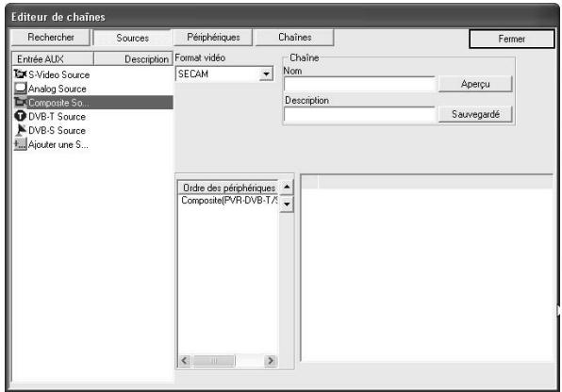The image size is (562, 392).
Task: Open the Rechercher tab
Action: 51,38
